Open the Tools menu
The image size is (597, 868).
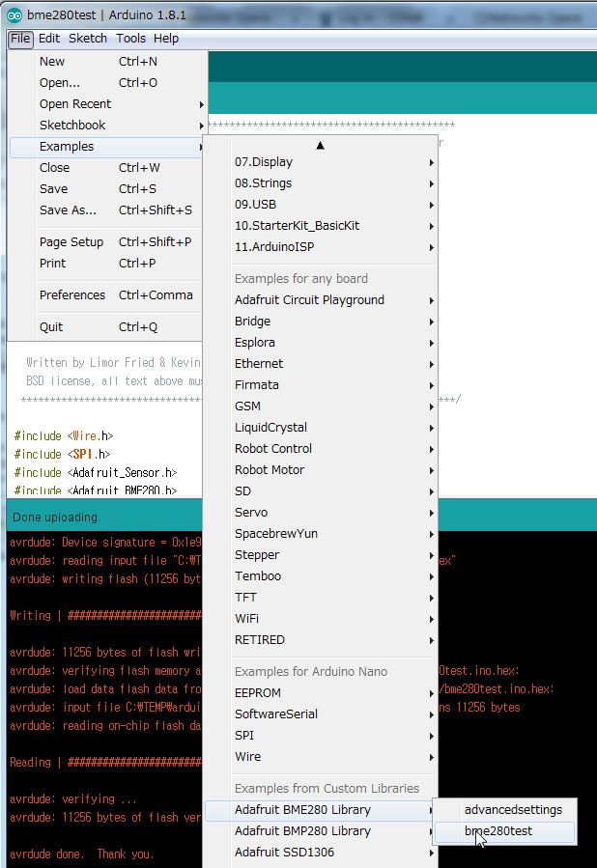pos(130,39)
